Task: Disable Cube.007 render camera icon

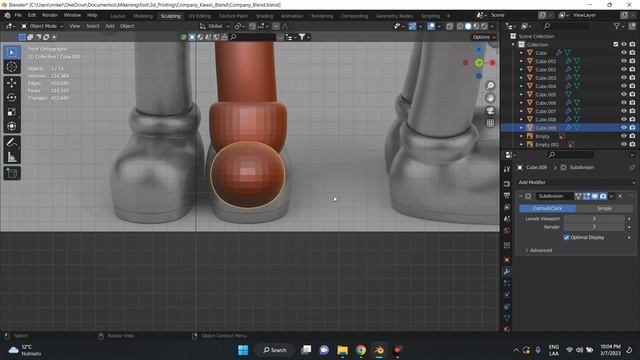Action: pyautogui.click(x=632, y=111)
